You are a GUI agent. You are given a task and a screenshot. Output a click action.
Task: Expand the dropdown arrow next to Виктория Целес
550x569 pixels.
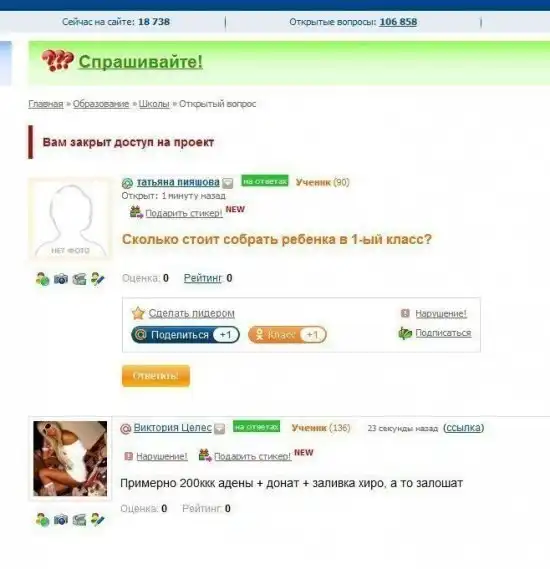[219, 429]
